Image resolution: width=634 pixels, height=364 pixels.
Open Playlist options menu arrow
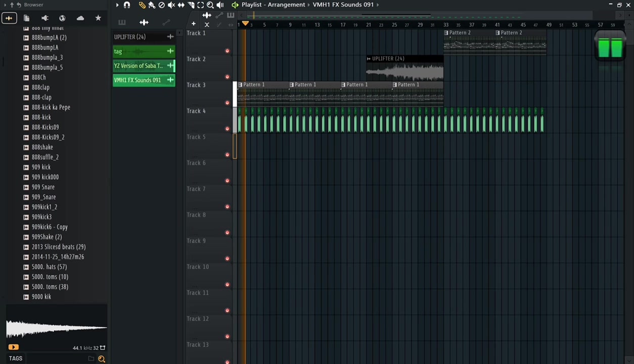(117, 5)
